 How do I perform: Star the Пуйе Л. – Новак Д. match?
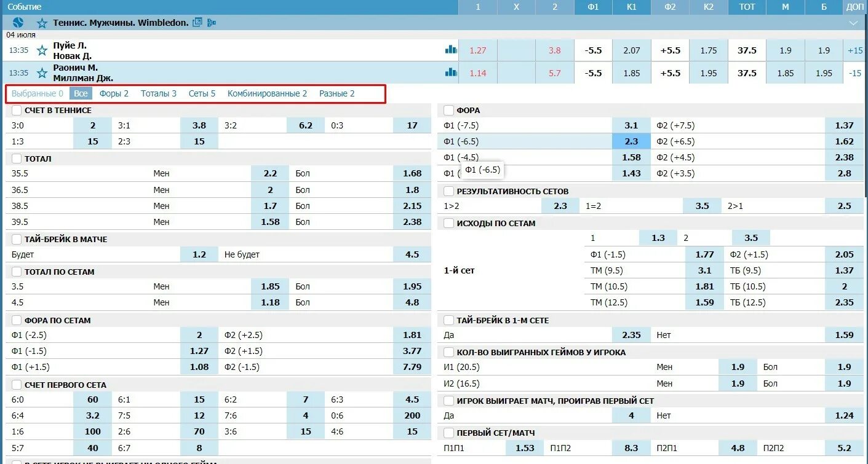pos(42,50)
